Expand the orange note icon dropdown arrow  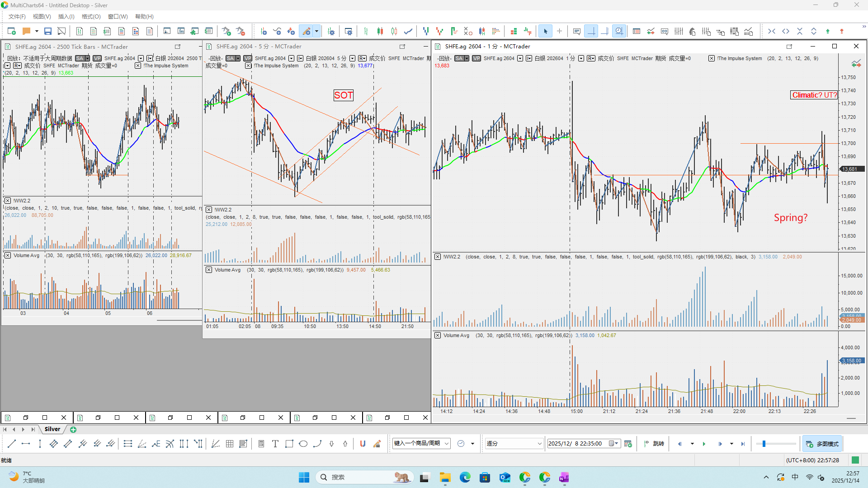click(x=37, y=31)
